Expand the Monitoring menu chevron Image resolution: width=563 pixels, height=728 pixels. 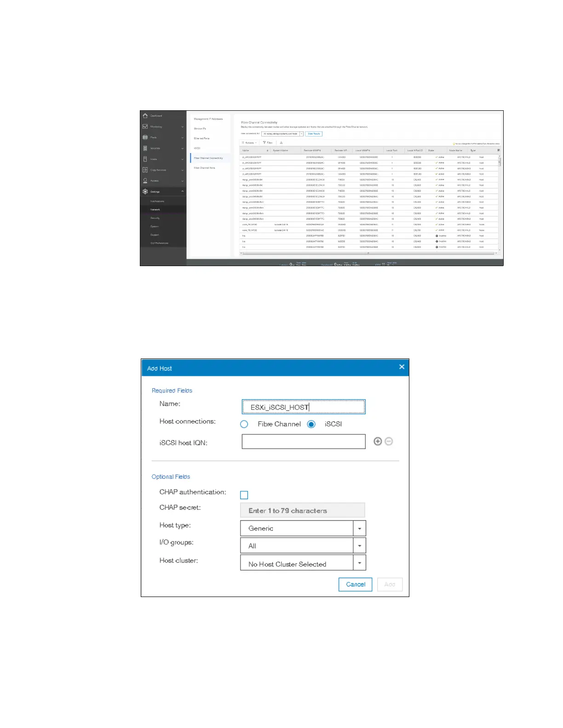point(183,127)
